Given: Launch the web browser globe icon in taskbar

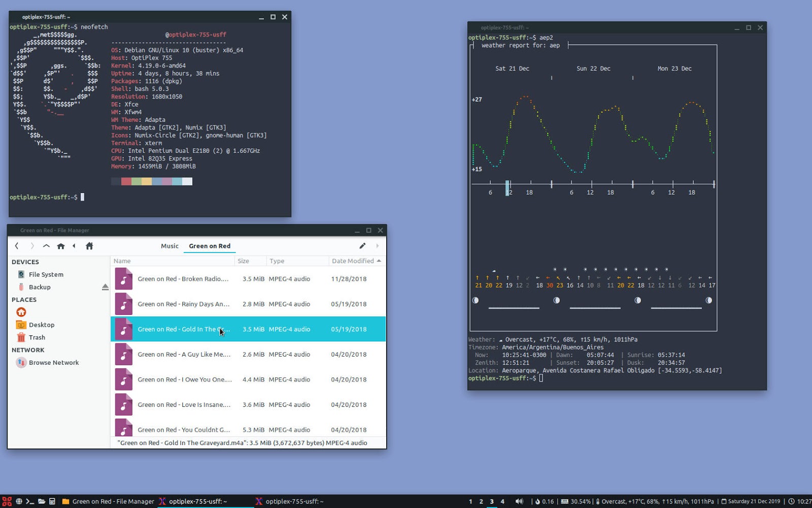Looking at the screenshot, I should pos(19,501).
